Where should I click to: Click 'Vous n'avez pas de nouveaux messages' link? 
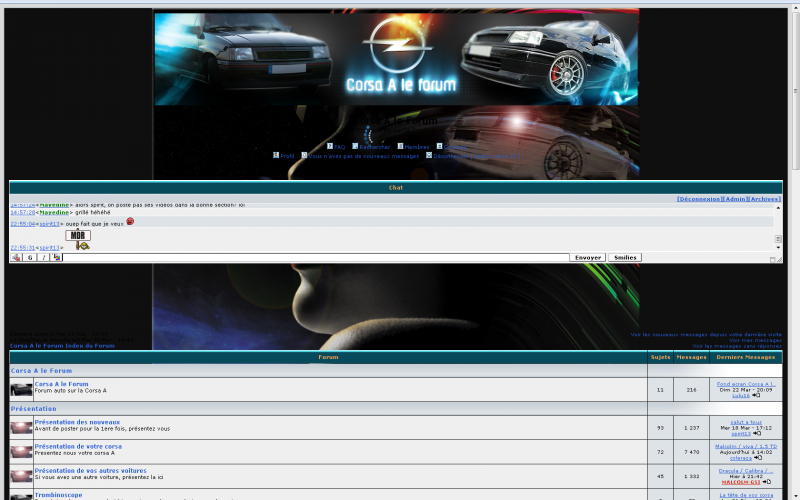[364, 156]
